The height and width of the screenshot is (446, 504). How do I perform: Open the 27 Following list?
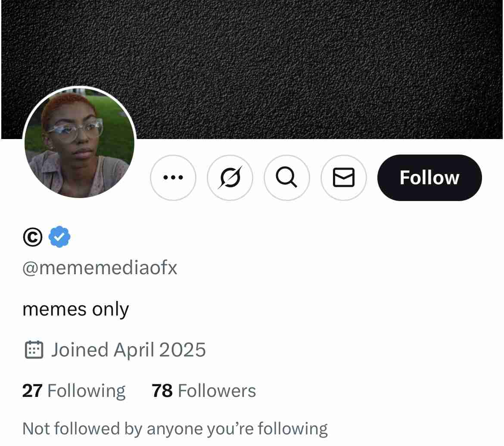(74, 391)
